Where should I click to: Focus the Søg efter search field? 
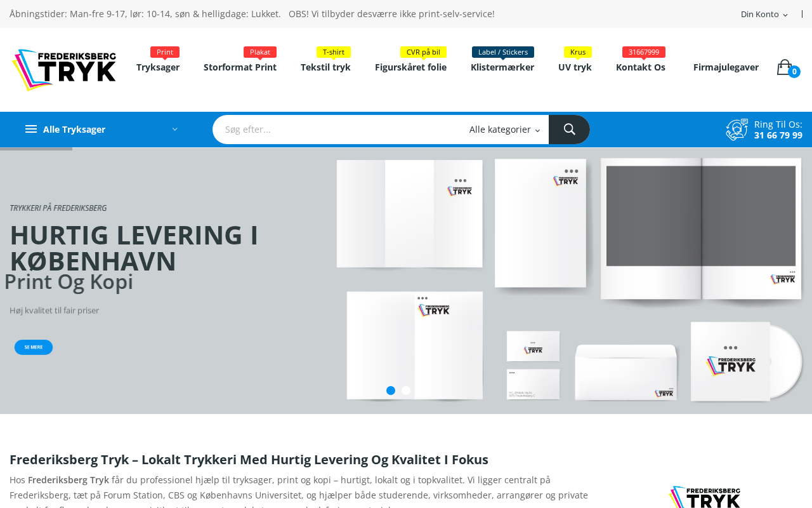pyautogui.click(x=336, y=130)
